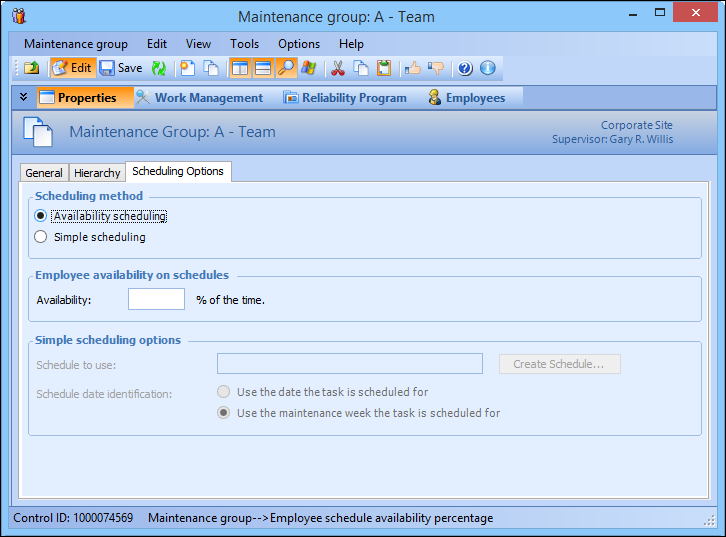Viewport: 726px width, 537px height.
Task: Click the blue information icon
Action: [x=488, y=68]
